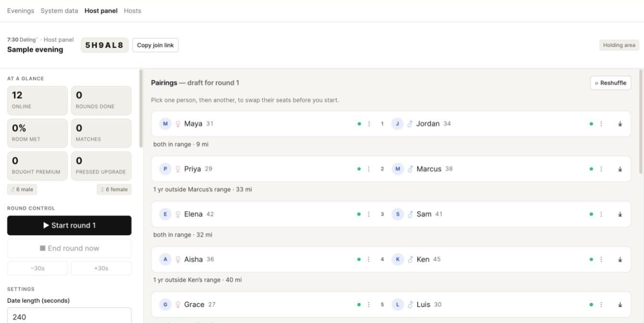
Task: Open the three-dot menu for Ken
Action: (601, 260)
